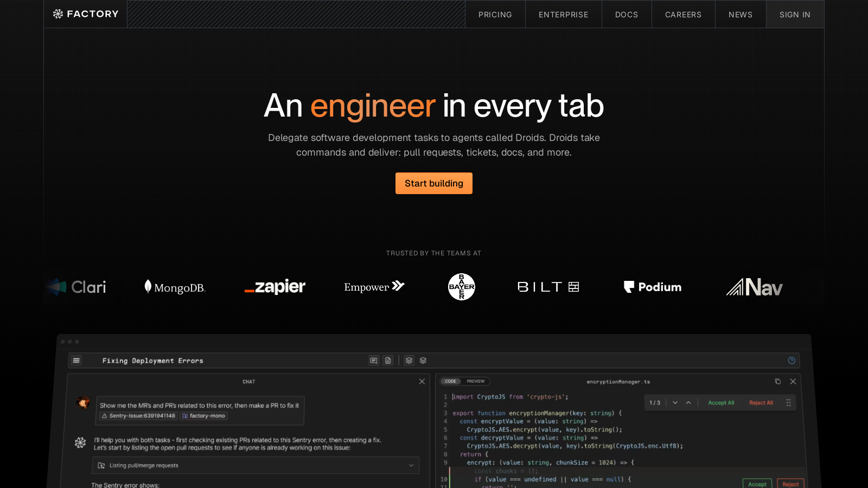The height and width of the screenshot is (488, 868).
Task: Go to next change with down chevron
Action: [675, 403]
